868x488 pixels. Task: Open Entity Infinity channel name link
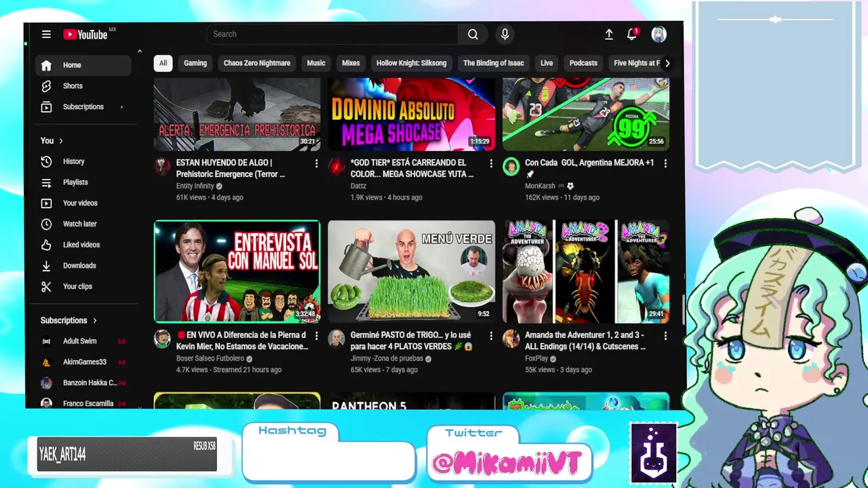point(195,186)
